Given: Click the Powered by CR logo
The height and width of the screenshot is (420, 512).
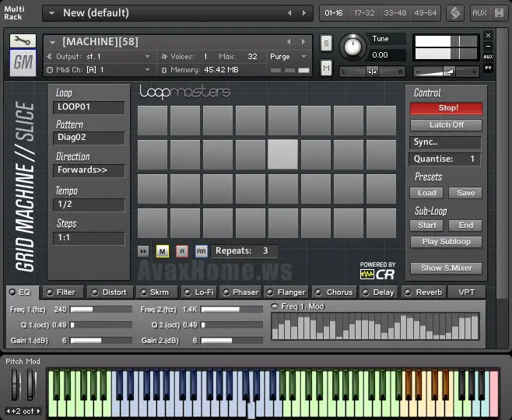Looking at the screenshot, I should (377, 271).
